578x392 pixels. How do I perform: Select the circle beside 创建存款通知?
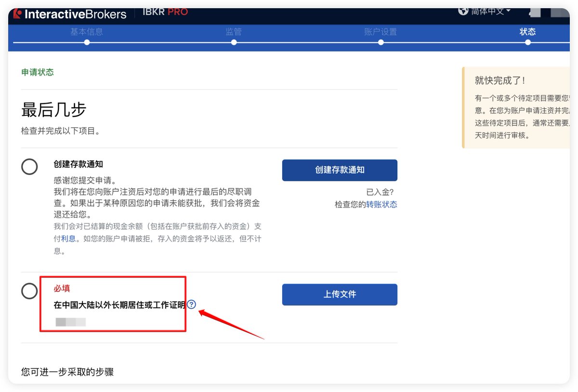[x=29, y=167]
